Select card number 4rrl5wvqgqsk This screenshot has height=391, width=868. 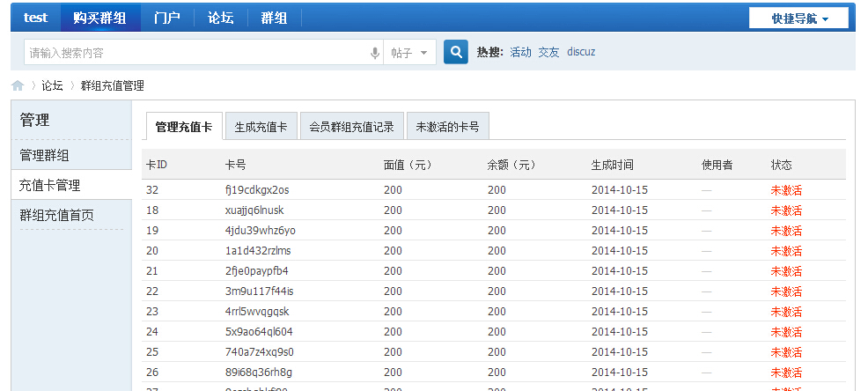coord(257,311)
